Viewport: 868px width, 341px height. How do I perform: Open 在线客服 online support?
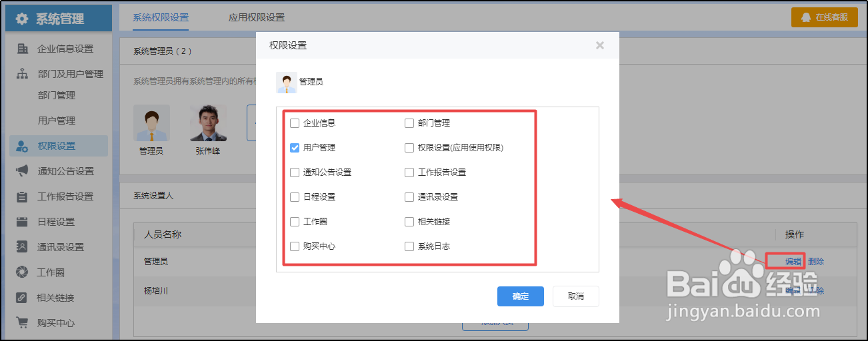coord(824,17)
